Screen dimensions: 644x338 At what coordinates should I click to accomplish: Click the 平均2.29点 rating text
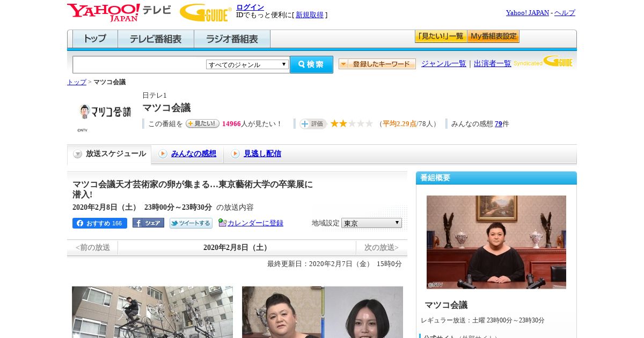click(x=399, y=124)
